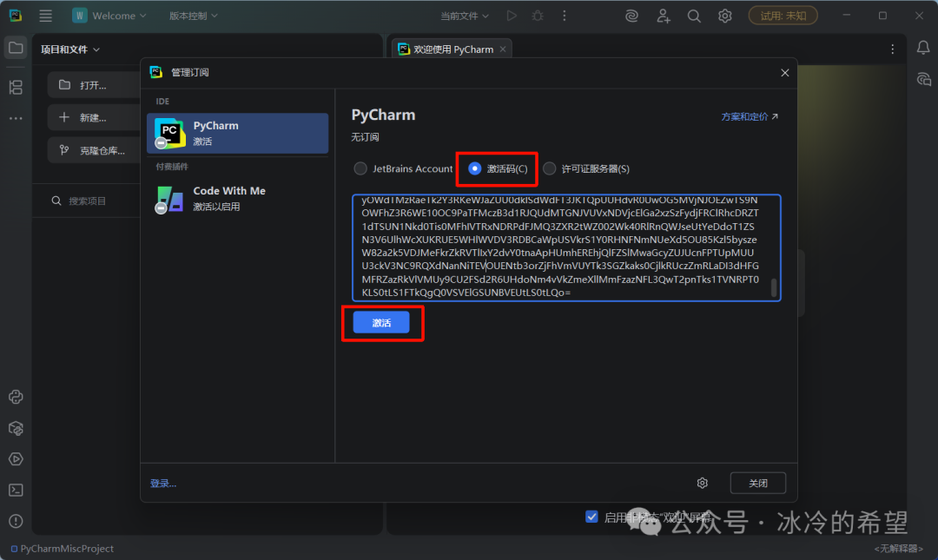
Task: Switch to the 欢迎使用 PyCharm tab
Action: [x=446, y=49]
